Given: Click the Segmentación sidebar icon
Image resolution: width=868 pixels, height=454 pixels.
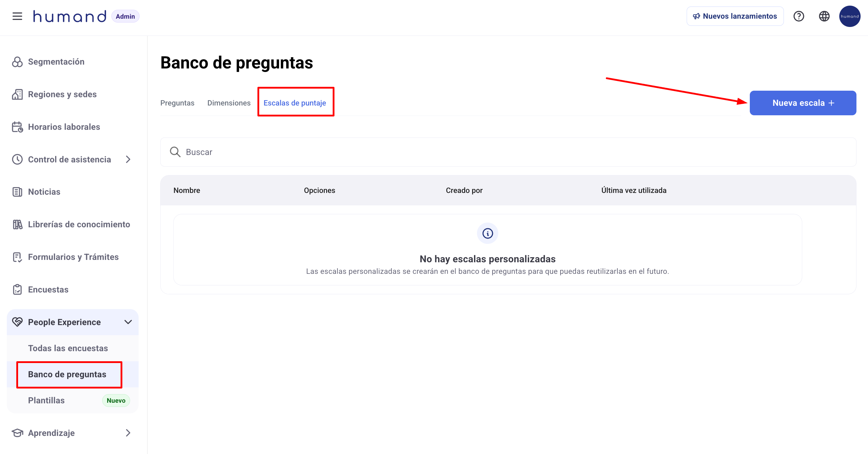Looking at the screenshot, I should (17, 62).
